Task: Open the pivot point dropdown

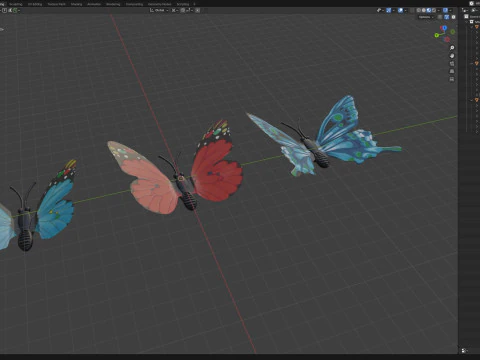Action: 175,10
